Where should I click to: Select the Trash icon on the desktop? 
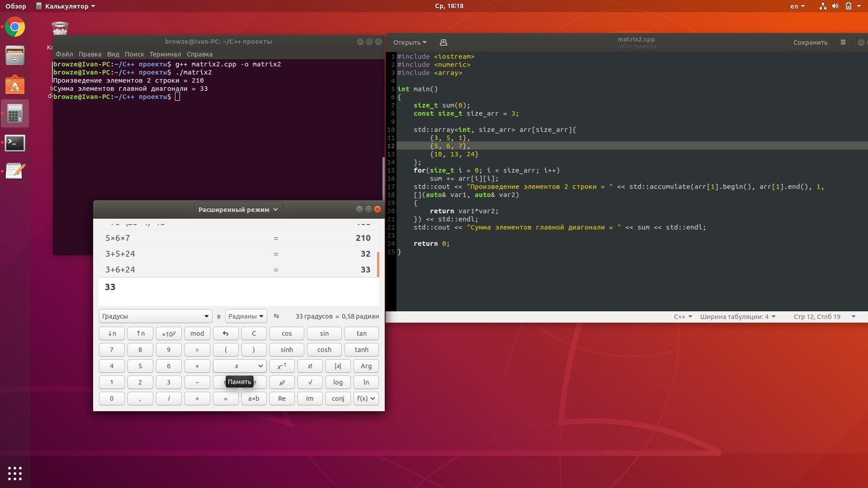pyautogui.click(x=60, y=28)
